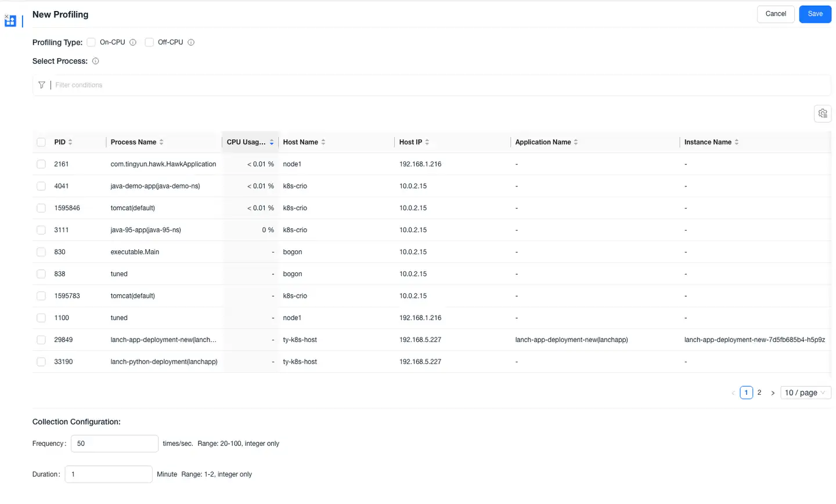The image size is (836, 504).
Task: Click the Select Process info icon
Action: (x=96, y=61)
